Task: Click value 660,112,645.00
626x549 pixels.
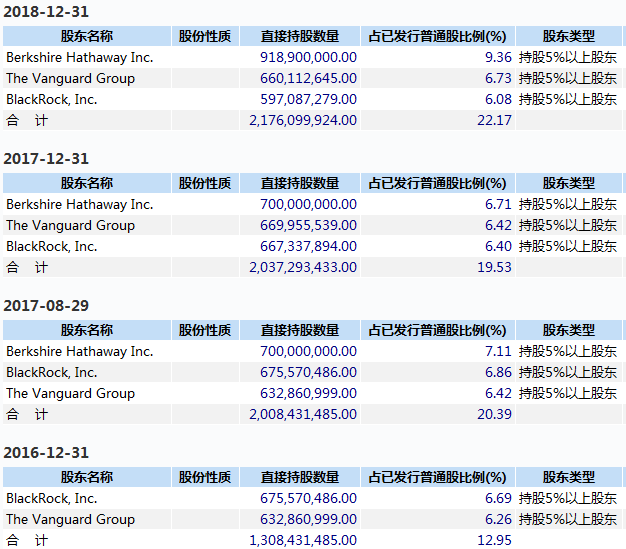Action: click(x=308, y=78)
